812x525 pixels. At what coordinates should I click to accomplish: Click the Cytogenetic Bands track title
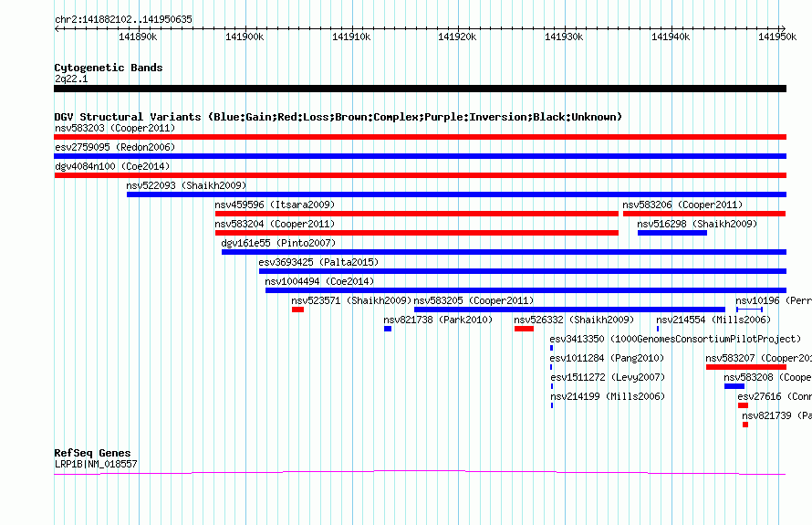point(109,68)
